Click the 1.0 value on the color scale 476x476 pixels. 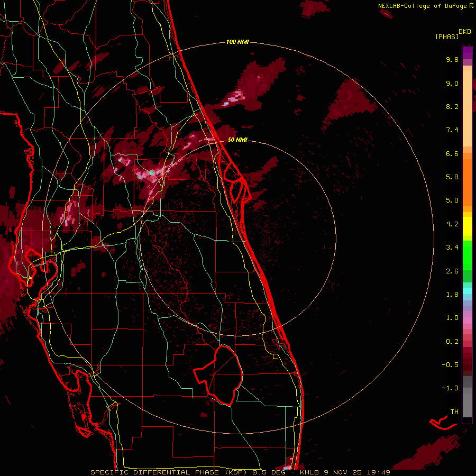[452, 318]
